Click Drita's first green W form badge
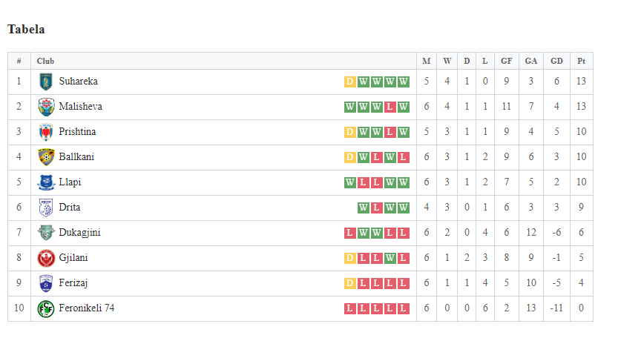Screen dimensions: 644x341 (364, 208)
